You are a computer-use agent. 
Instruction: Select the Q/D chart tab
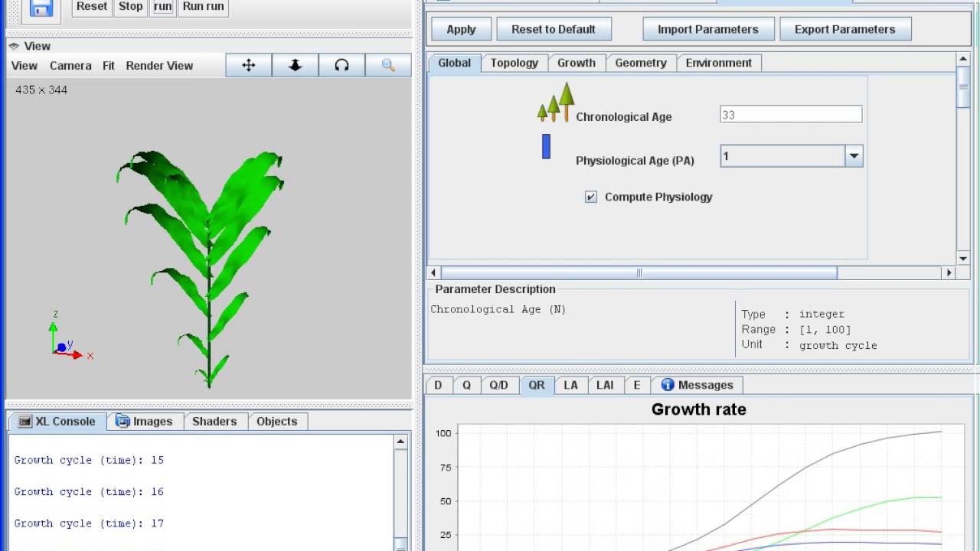pos(499,385)
